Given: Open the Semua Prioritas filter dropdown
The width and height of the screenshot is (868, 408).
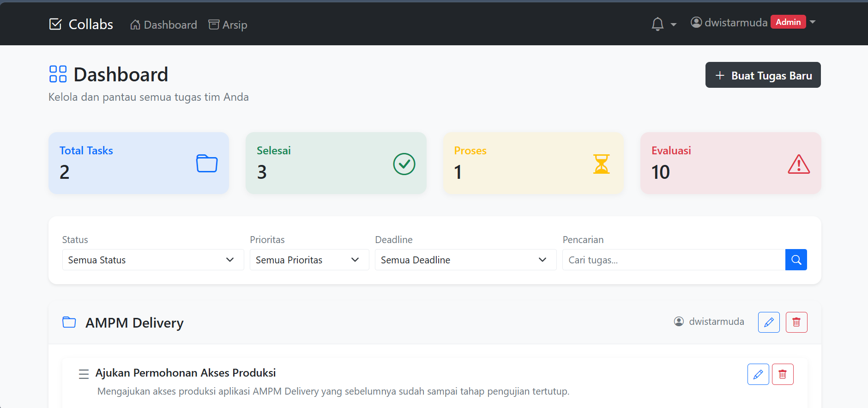Looking at the screenshot, I should tap(309, 260).
